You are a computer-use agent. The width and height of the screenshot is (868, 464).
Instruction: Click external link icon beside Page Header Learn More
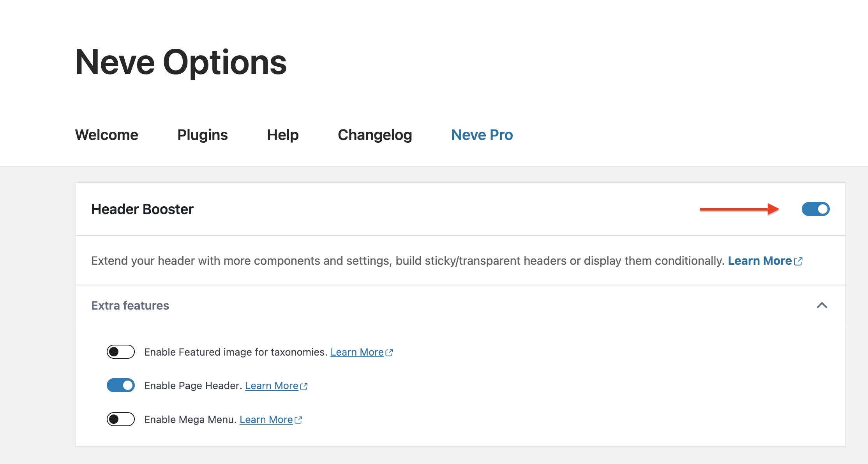[x=304, y=386]
